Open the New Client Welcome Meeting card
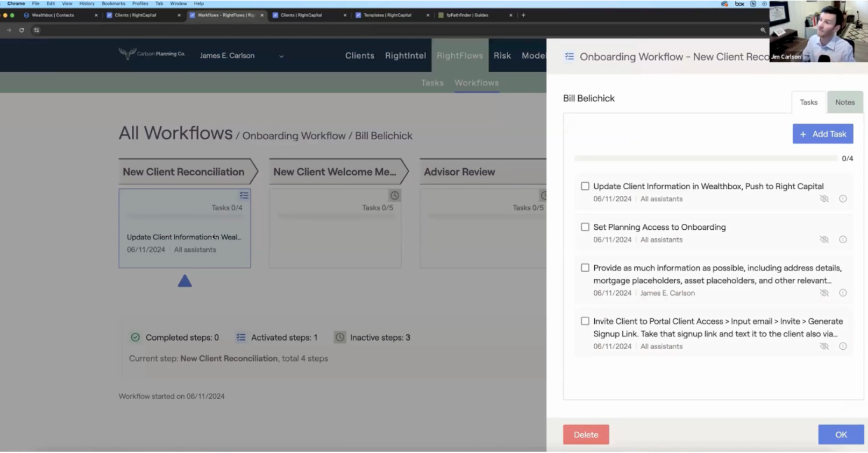868x453 pixels. tap(335, 228)
